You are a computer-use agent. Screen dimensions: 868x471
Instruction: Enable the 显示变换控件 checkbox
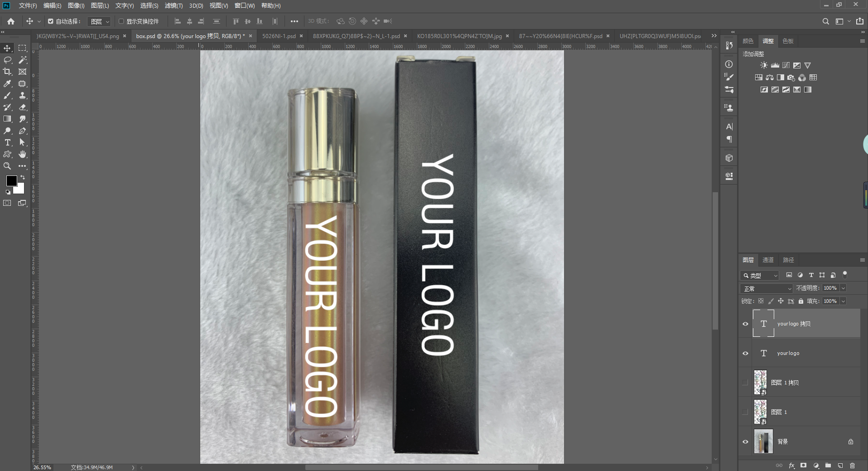[x=121, y=21]
